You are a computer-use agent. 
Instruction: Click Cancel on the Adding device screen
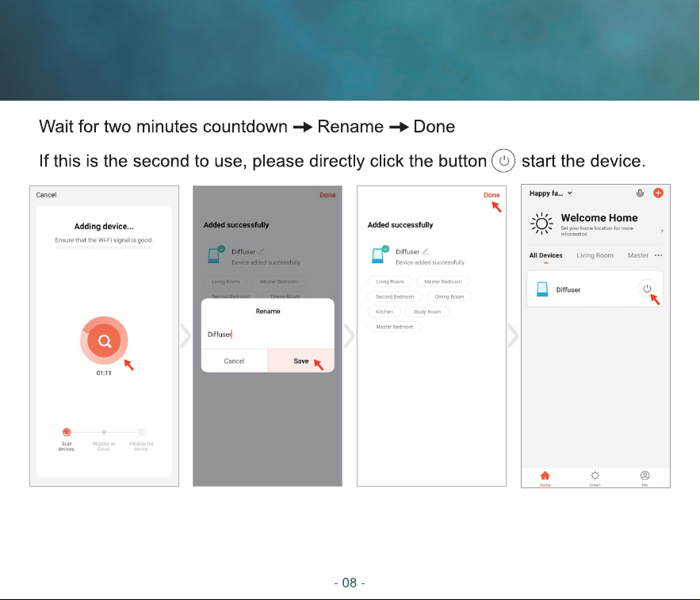pos(46,195)
